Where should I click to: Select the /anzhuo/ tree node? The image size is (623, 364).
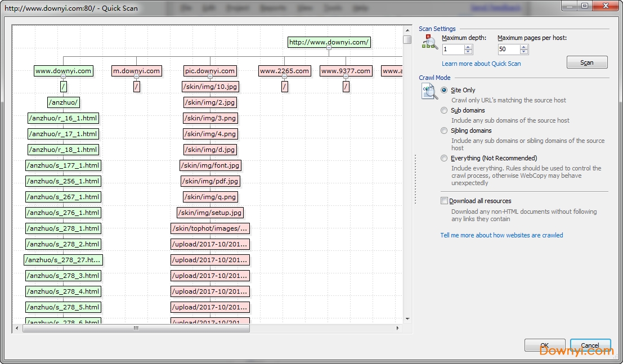63,102
